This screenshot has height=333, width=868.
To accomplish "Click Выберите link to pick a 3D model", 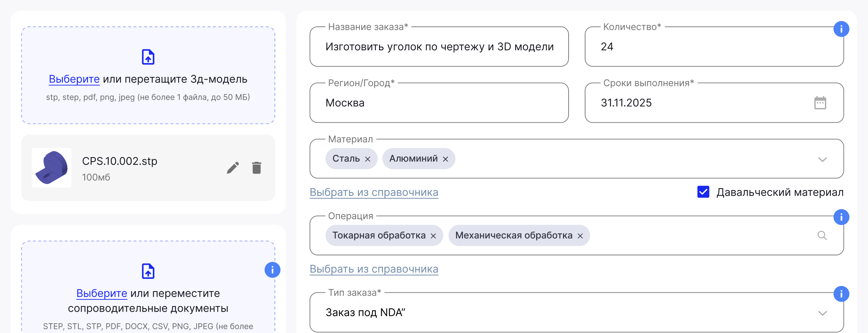I will [x=74, y=79].
